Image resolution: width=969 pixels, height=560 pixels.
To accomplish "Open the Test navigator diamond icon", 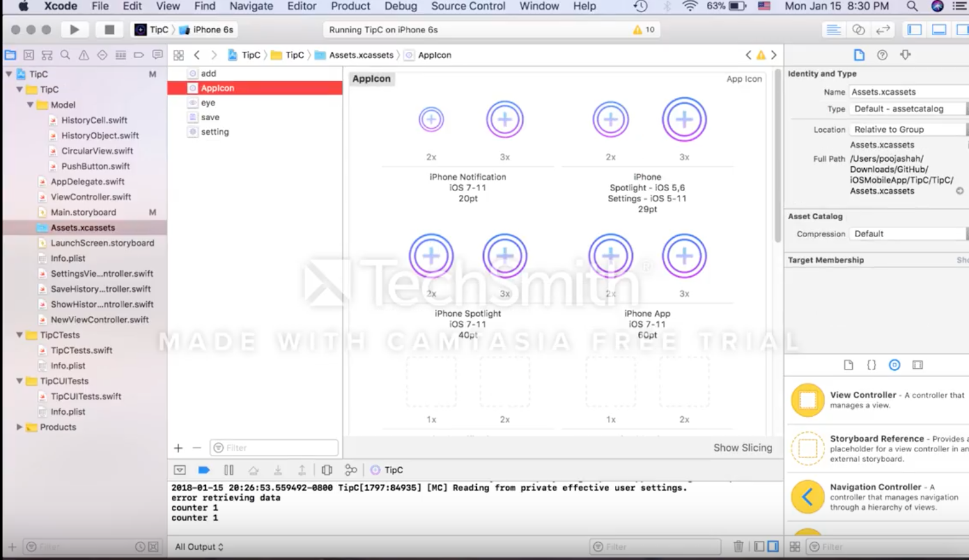I will (x=102, y=55).
